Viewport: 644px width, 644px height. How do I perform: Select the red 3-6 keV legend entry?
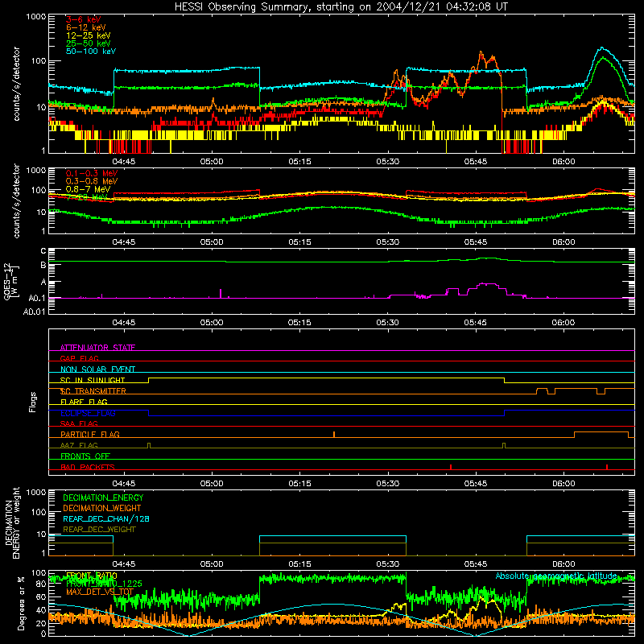coord(84,19)
